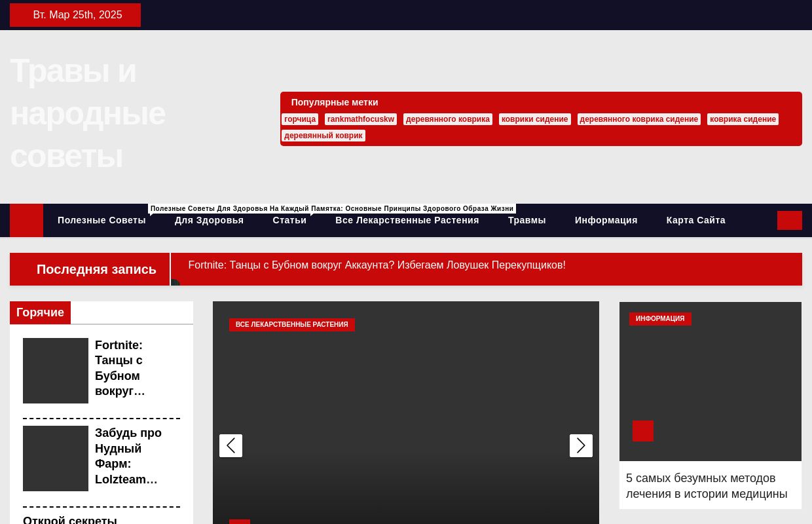This screenshot has height=524, width=812.
Task: Click the red home icon in navbar
Action: [x=26, y=220]
